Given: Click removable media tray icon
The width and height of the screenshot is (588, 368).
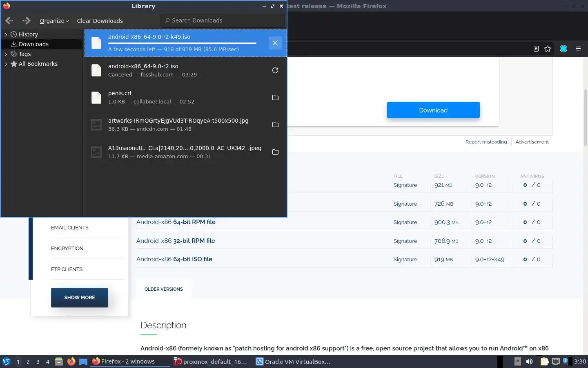Looking at the screenshot, I should coord(517,361).
